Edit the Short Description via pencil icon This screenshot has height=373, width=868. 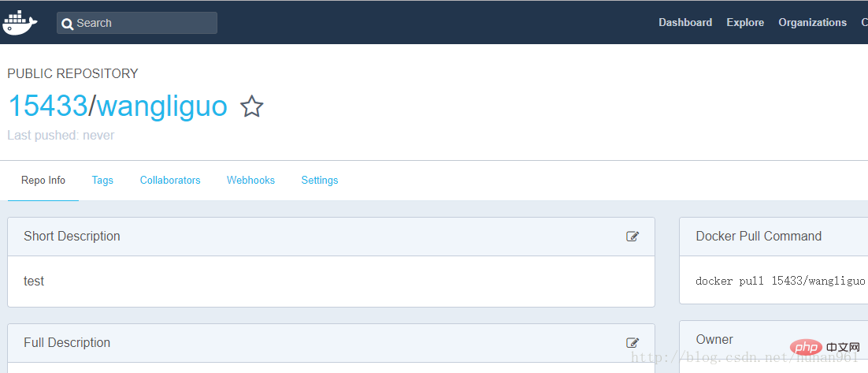[x=632, y=237]
